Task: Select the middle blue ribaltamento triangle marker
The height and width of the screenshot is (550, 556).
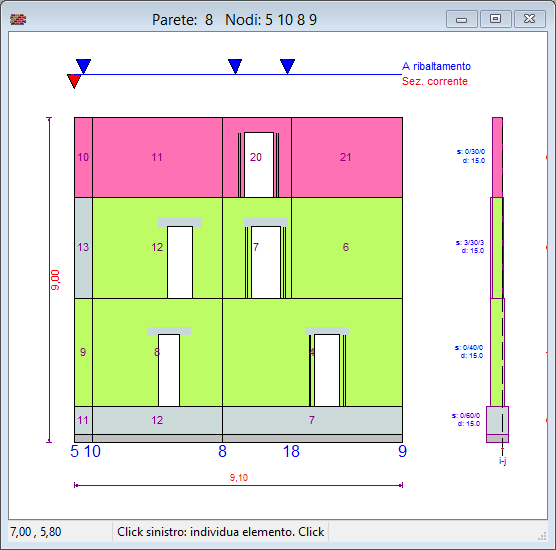Action: [x=235, y=66]
